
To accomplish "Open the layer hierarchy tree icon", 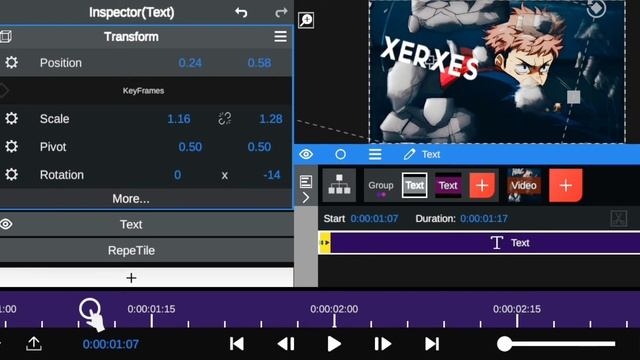I will (x=339, y=185).
